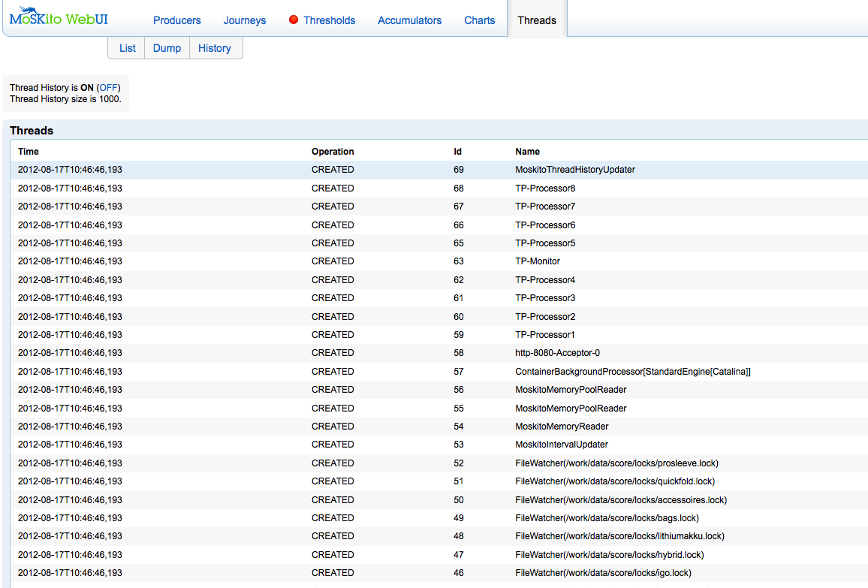This screenshot has height=588, width=868.
Task: Select the TP-Processor3 thread name
Action: pyautogui.click(x=545, y=298)
